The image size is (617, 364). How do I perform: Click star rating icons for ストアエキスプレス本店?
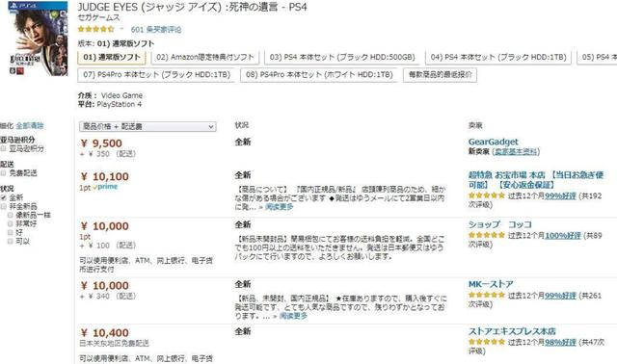(486, 342)
